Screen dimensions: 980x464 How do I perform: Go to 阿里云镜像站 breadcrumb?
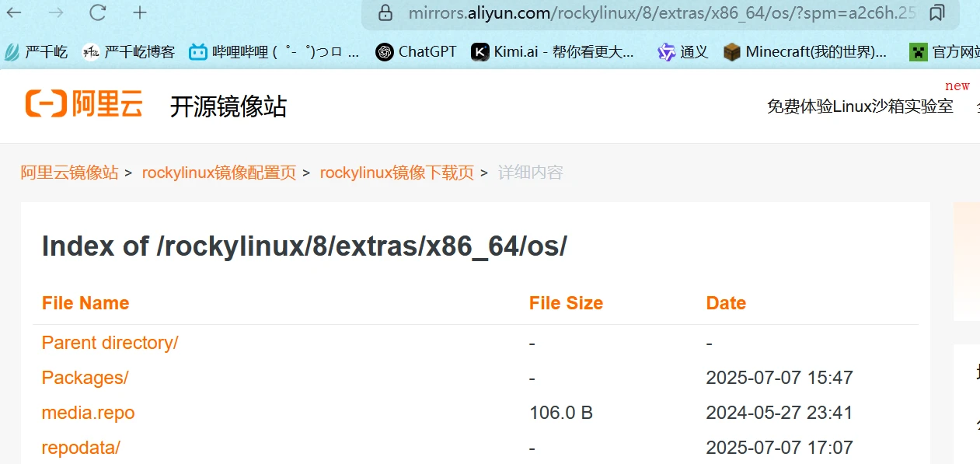(x=69, y=173)
